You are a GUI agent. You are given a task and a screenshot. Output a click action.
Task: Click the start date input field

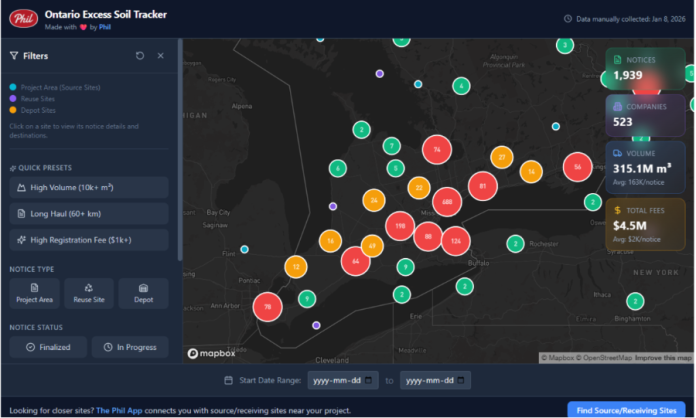click(x=343, y=380)
